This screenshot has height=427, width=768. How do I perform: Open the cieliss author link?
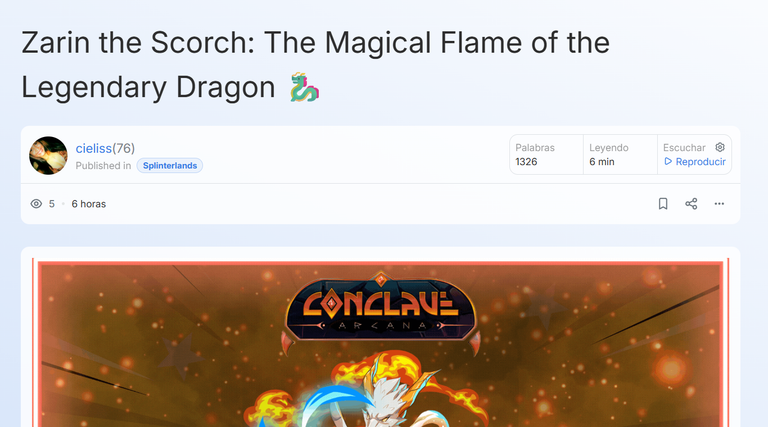(94, 148)
